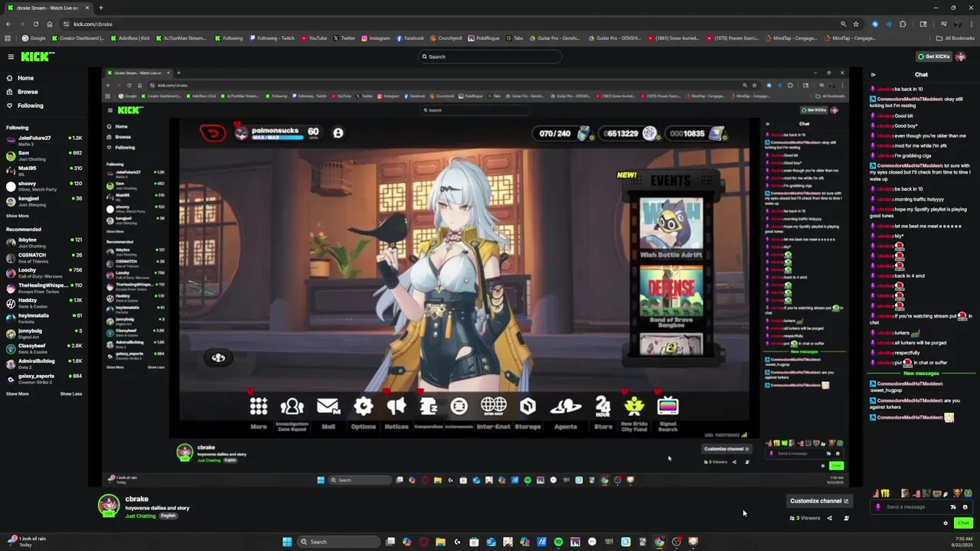Open galaxy_esports channel in Recommended list
Image resolution: width=980 pixels, height=551 pixels.
[44, 379]
